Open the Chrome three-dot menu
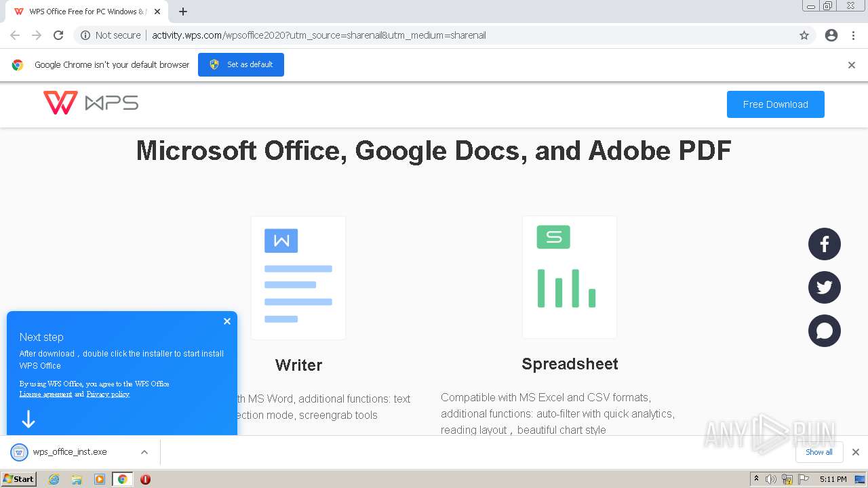The height and width of the screenshot is (488, 868). tap(854, 35)
